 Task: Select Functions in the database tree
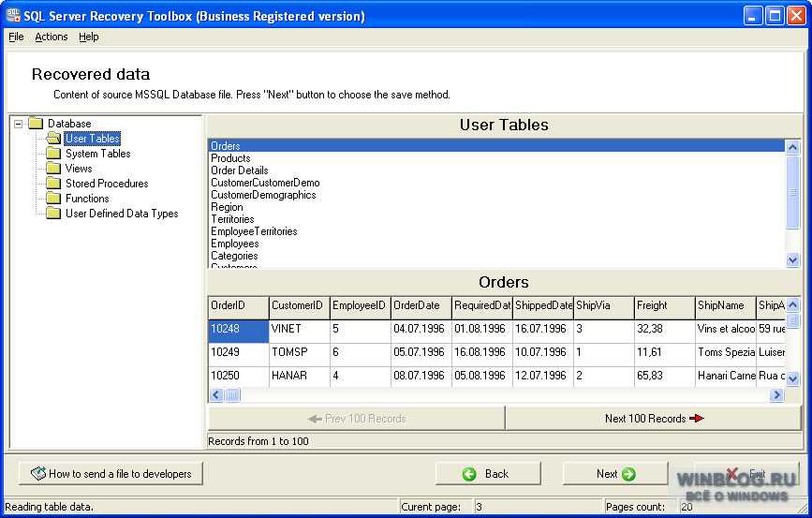[x=87, y=199]
